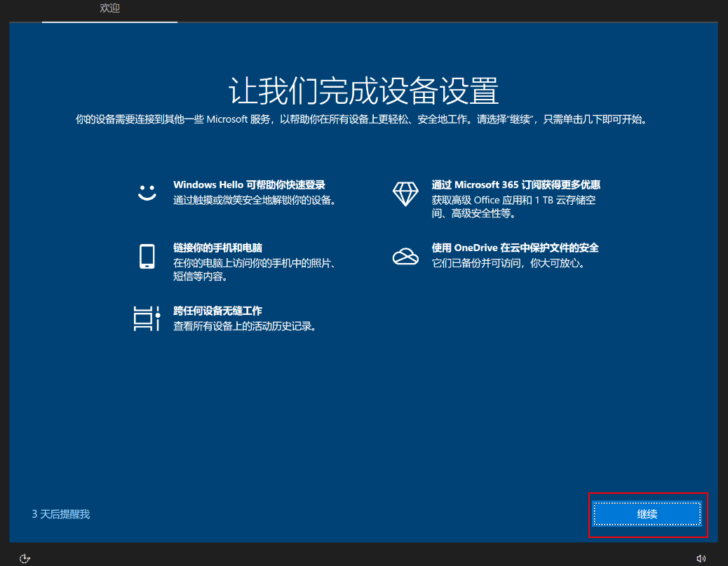Select the phone icon for 链接你的手机和电脑

click(147, 256)
